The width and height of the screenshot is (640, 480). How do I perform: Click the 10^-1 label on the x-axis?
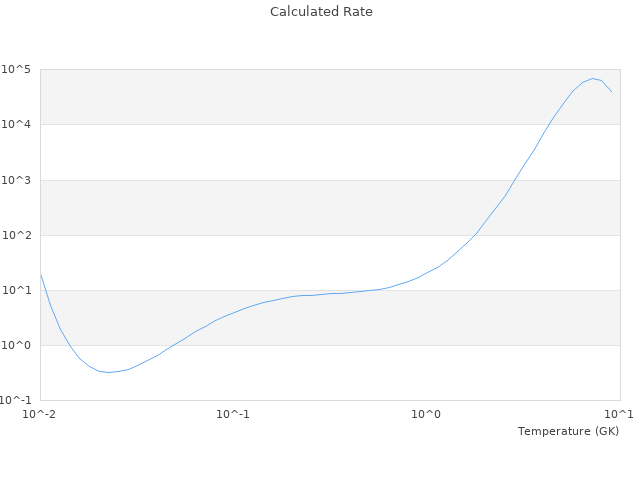pos(233,414)
